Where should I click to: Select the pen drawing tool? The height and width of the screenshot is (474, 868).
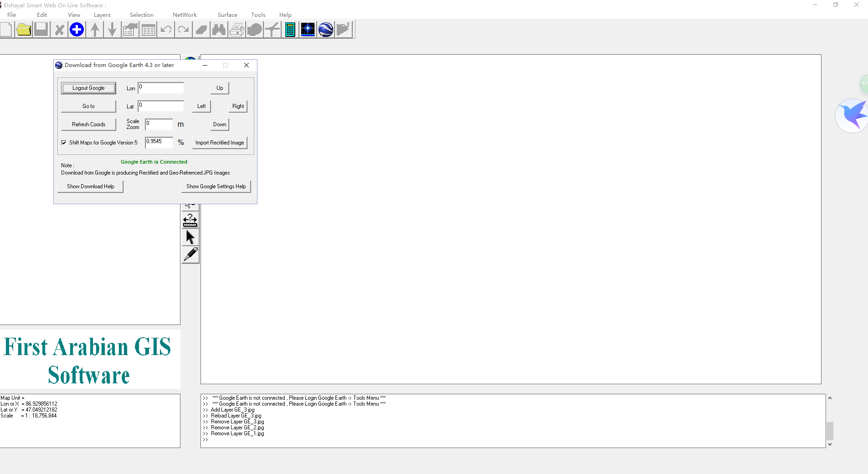coord(190,255)
